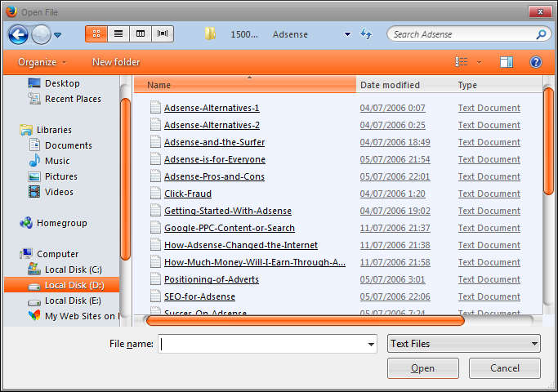The height and width of the screenshot is (392, 558).
Task: Select Libraries in the navigation pane
Action: (x=46, y=130)
